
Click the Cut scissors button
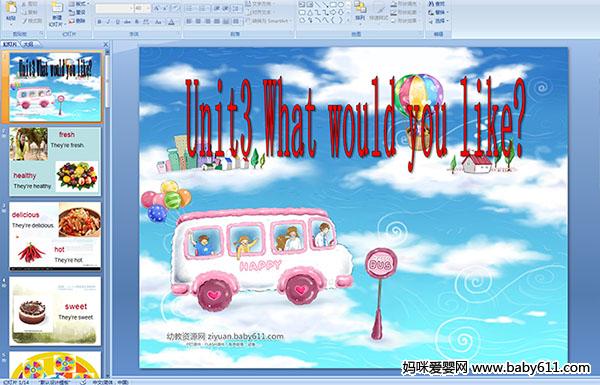pyautogui.click(x=30, y=4)
